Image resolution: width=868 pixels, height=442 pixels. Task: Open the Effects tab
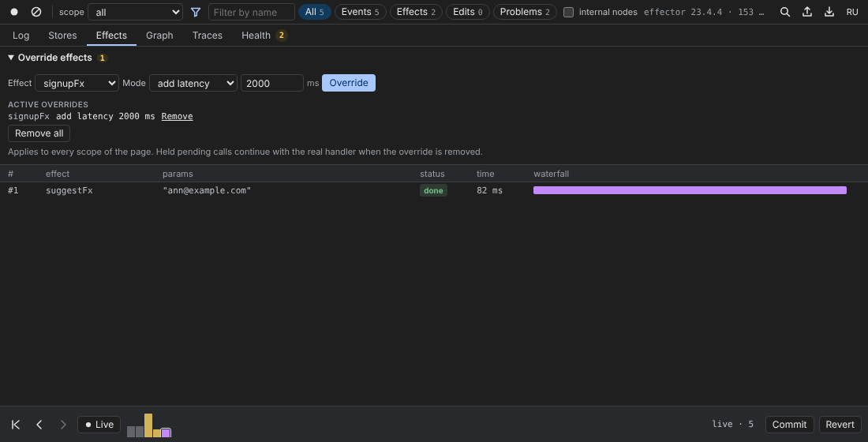coord(111,35)
